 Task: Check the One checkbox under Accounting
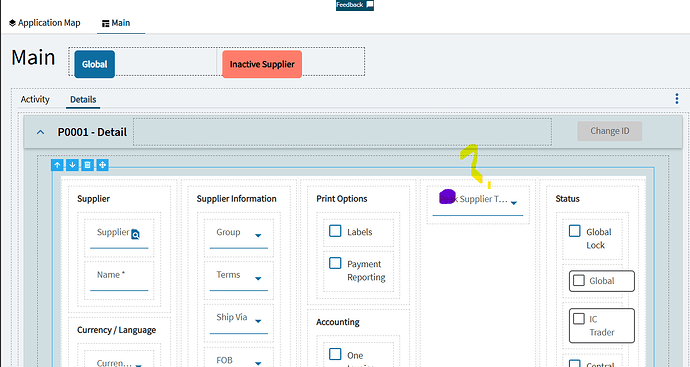point(335,354)
